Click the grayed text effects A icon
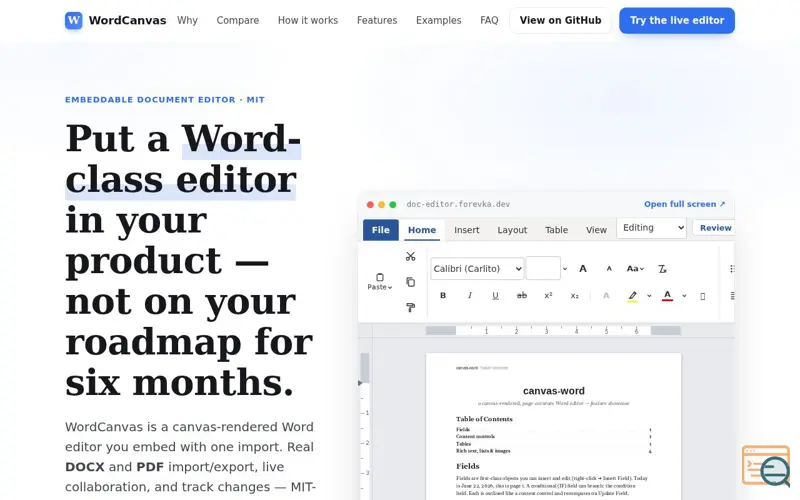 606,295
